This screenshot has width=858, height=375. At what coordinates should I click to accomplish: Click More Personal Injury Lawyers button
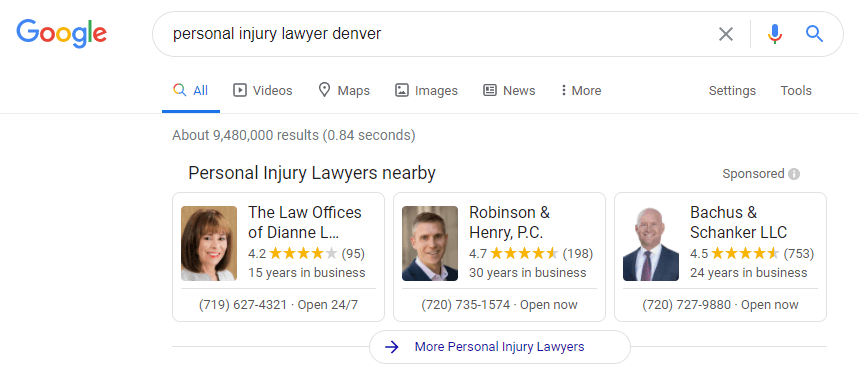[x=500, y=347]
